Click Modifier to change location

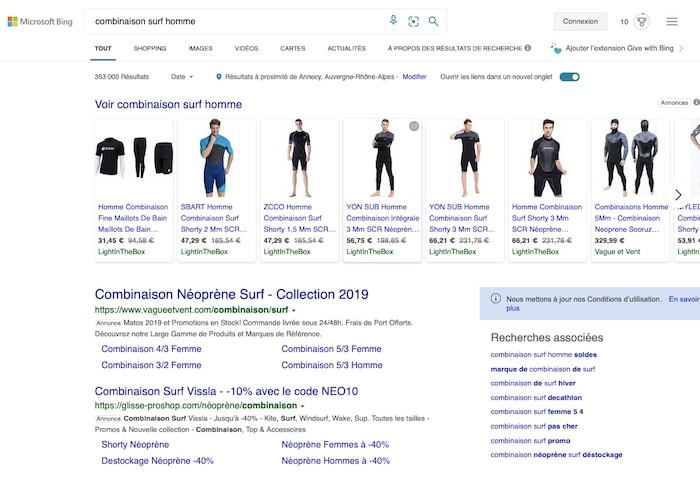(x=414, y=77)
